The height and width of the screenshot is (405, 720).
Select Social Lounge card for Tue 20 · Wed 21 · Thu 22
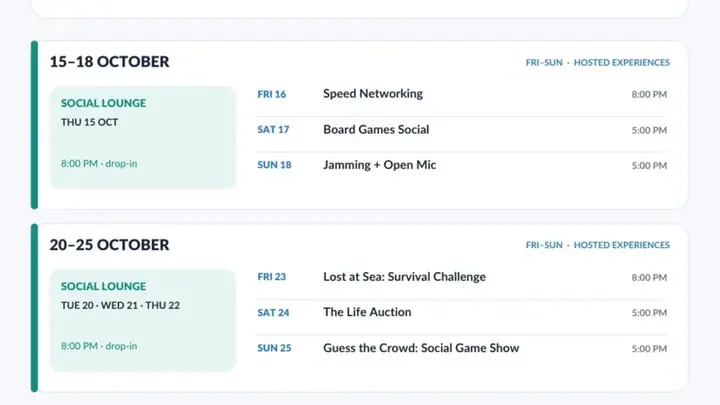(143, 321)
